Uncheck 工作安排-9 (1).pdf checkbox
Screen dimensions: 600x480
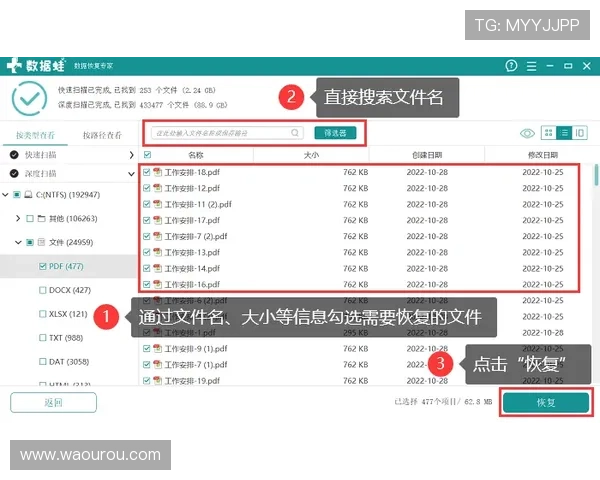(146, 348)
